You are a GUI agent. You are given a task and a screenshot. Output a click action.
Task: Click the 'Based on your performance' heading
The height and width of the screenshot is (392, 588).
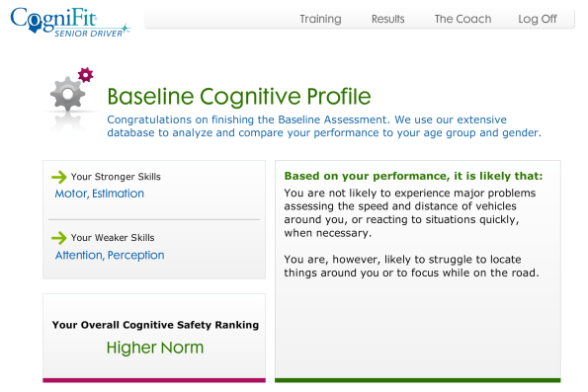coord(413,176)
